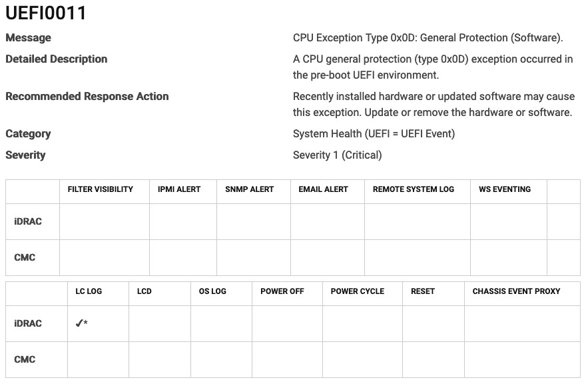588x386 pixels.
Task: Click the LC LOG checkmark in iDRAC row
Action: (81, 323)
